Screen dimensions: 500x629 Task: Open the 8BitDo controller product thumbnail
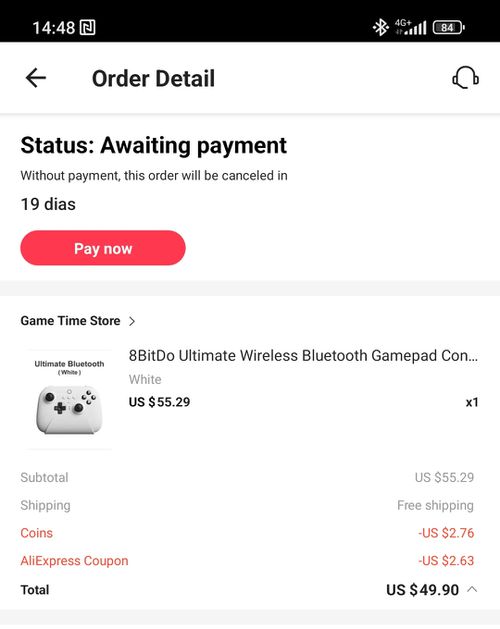(x=69, y=399)
